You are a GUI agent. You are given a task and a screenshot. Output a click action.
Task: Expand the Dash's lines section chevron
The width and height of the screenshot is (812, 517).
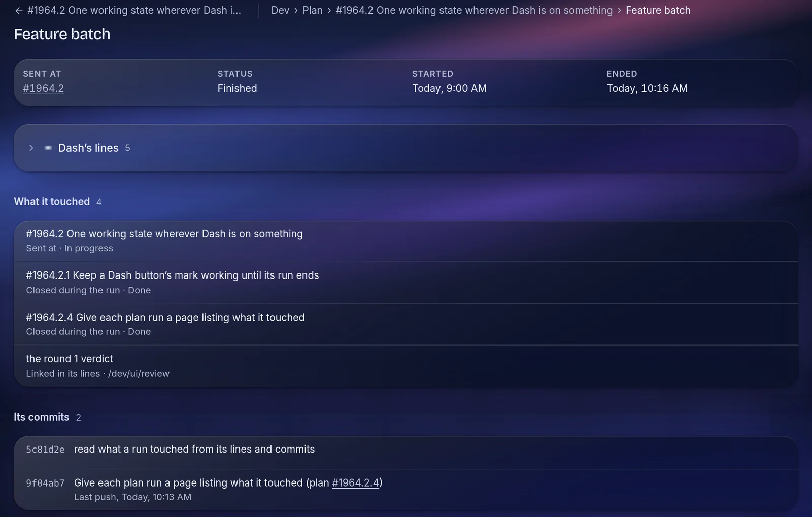point(31,148)
